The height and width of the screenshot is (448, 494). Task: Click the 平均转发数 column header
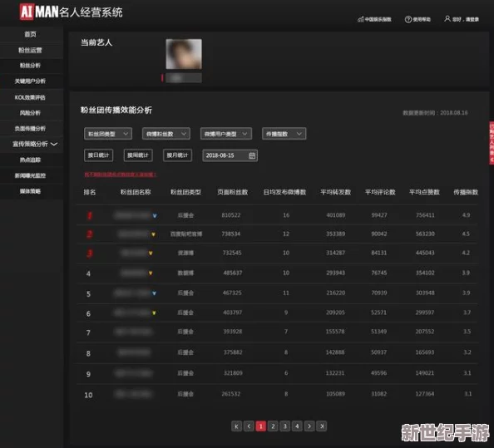pyautogui.click(x=335, y=192)
